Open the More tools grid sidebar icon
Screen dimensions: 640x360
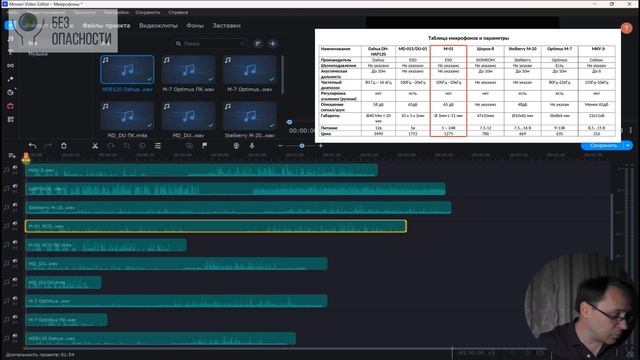click(11, 120)
